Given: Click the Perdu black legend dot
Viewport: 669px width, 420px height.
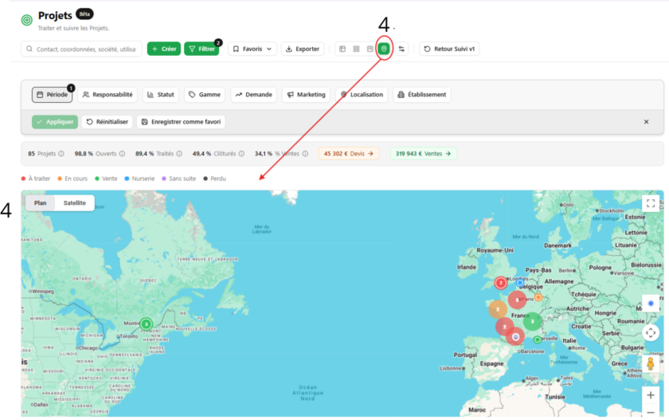Looking at the screenshot, I should [205, 178].
